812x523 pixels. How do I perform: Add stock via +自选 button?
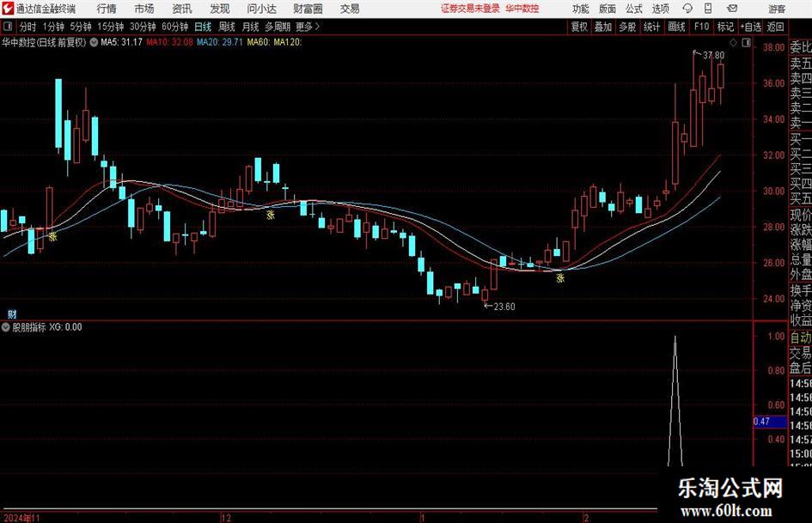(751, 27)
